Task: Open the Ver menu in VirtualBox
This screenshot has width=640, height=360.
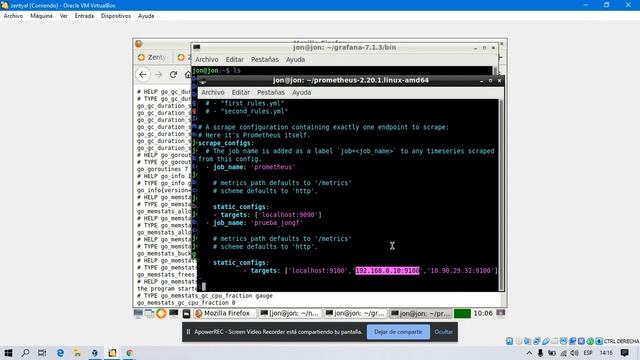Action: 64,16
